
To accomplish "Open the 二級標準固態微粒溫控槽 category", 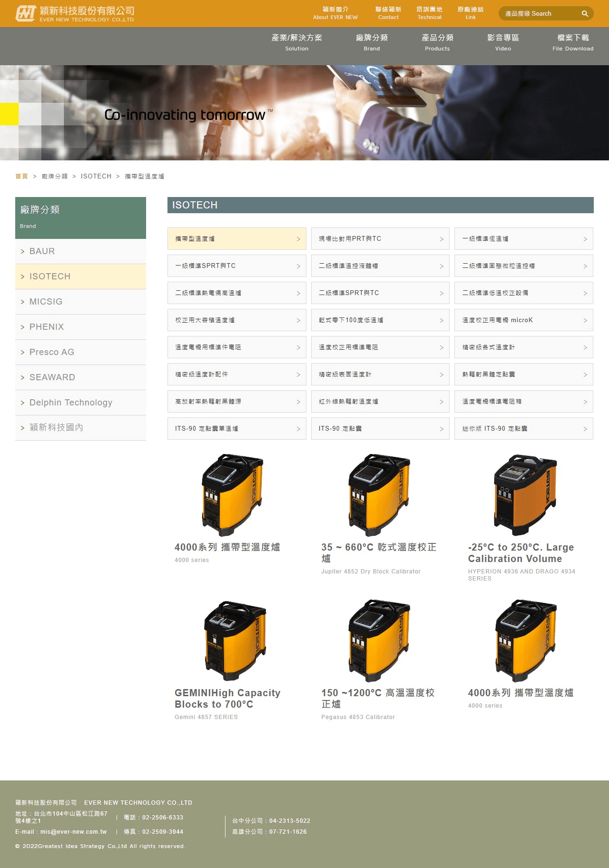I will 524,266.
